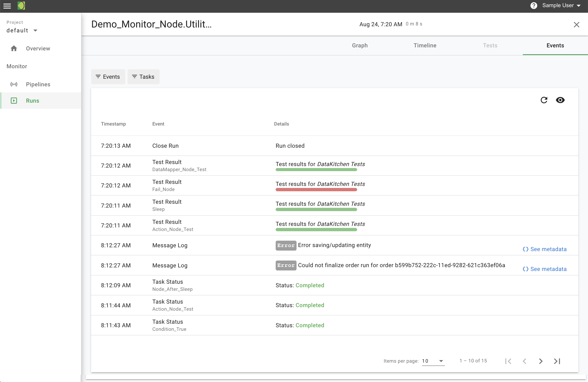Change the items per page dropdown
The width and height of the screenshot is (588, 382).
[433, 361]
